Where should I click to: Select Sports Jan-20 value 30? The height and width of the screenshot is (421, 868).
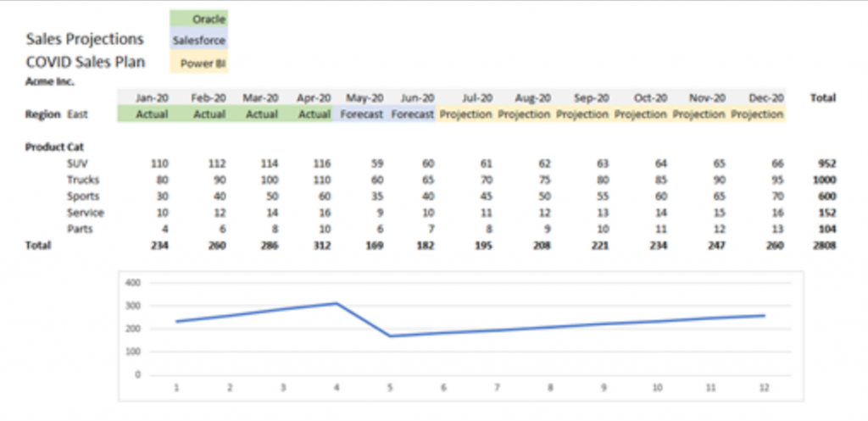point(162,197)
